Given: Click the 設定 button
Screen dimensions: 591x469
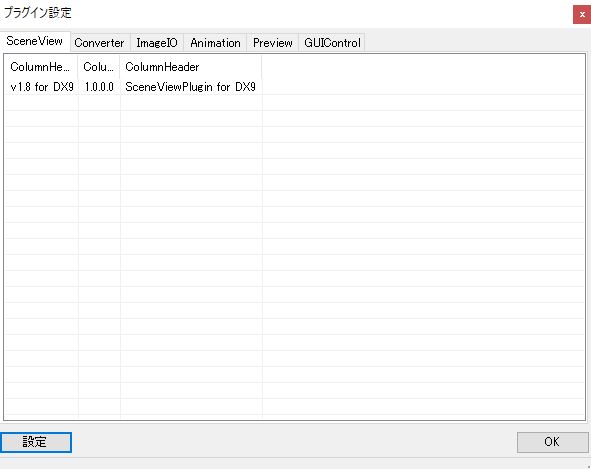Looking at the screenshot, I should pos(35,442).
